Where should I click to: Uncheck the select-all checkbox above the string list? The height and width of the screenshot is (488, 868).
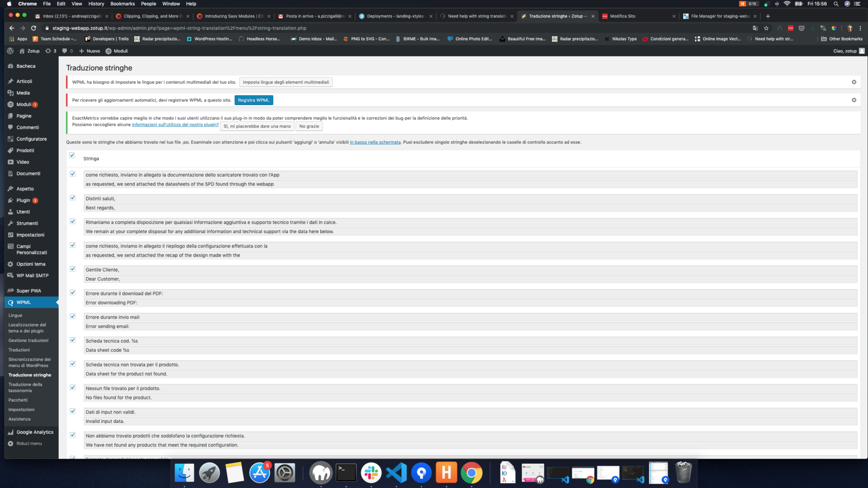point(72,155)
